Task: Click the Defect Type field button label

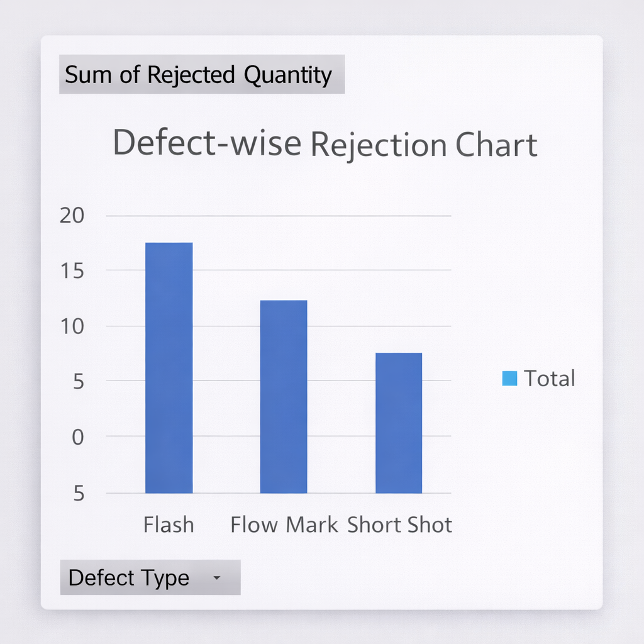Action: pyautogui.click(x=129, y=577)
